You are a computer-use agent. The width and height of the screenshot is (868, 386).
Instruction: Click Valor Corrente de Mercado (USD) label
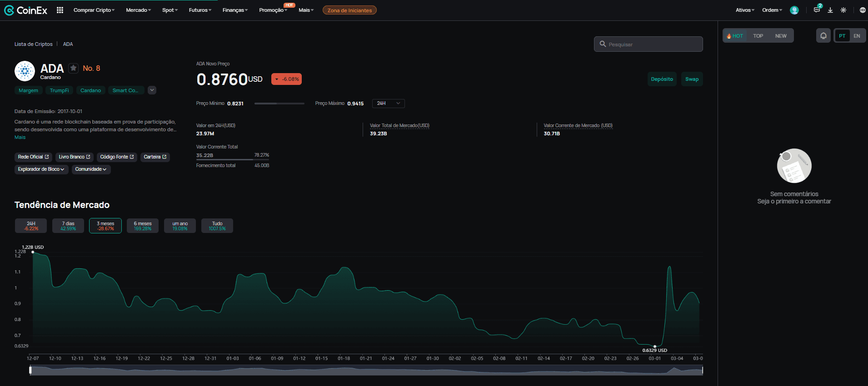[578, 125]
